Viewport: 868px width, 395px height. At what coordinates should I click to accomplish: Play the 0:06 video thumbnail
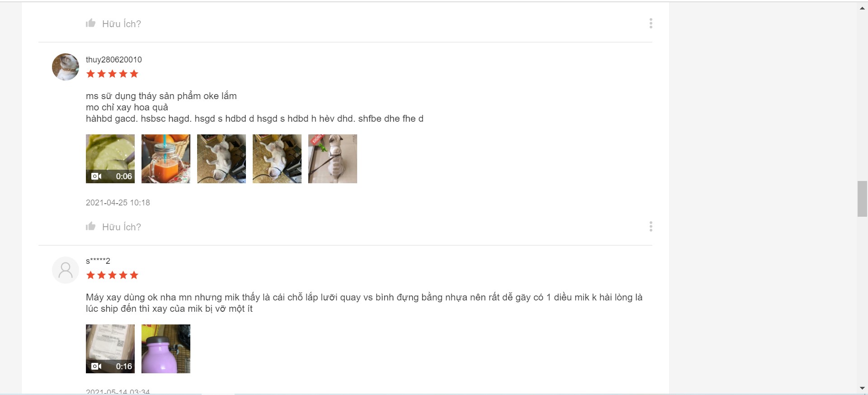point(110,159)
